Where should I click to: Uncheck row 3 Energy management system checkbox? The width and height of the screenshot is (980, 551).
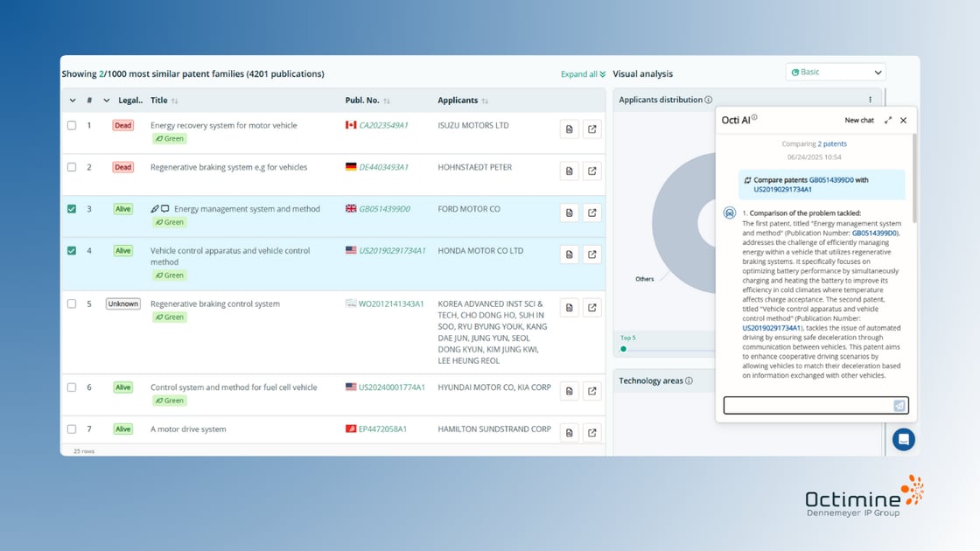click(72, 209)
